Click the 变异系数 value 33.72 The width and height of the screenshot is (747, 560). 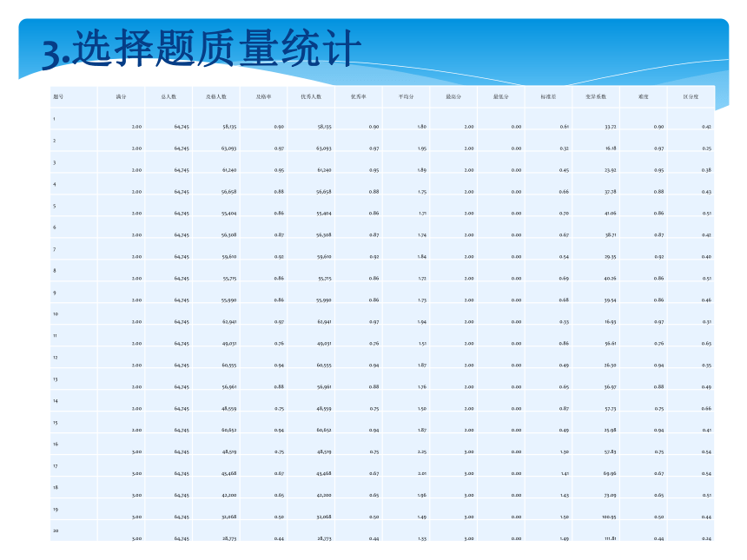tap(611, 127)
